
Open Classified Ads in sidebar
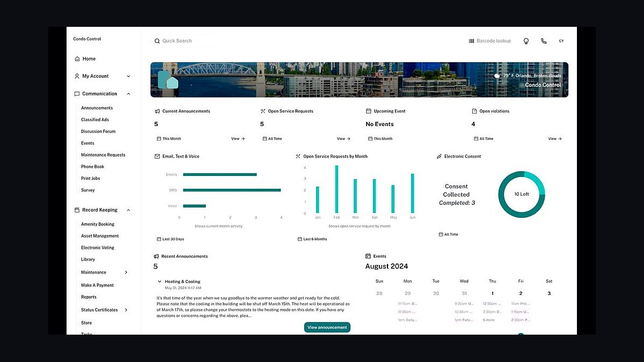(95, 120)
